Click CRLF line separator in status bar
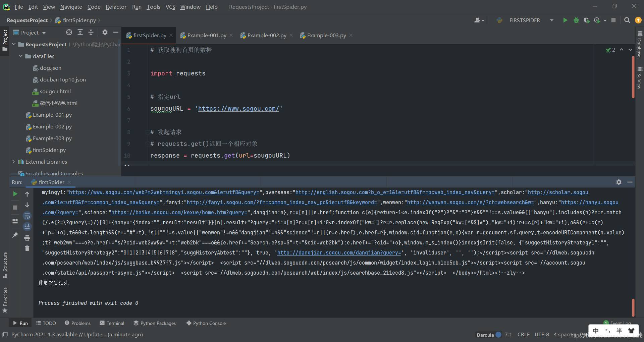 [x=523, y=335]
